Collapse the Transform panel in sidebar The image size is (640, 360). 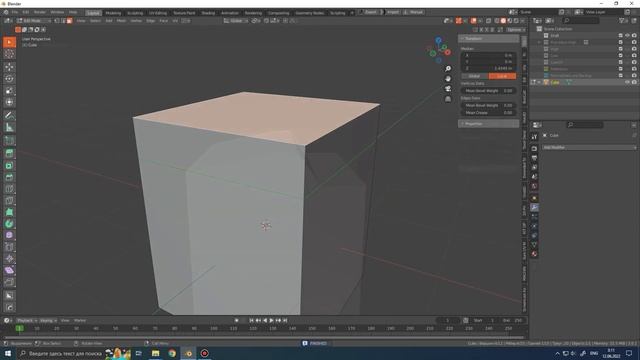coord(489,38)
